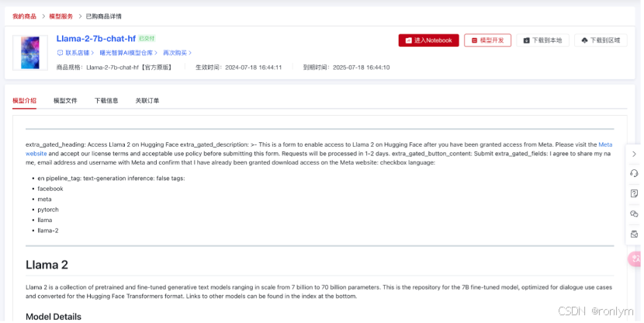This screenshot has height=323, width=644.
Task: Click the chat bubbles icon in sidebar
Action: (634, 214)
